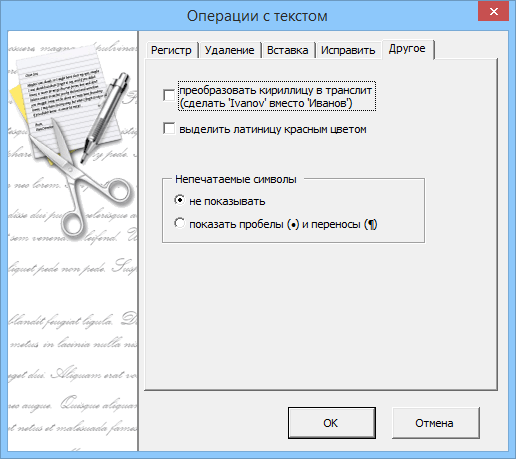Click the yellow sticky note behind the paper
This screenshot has width=516, height=459.
point(18,103)
